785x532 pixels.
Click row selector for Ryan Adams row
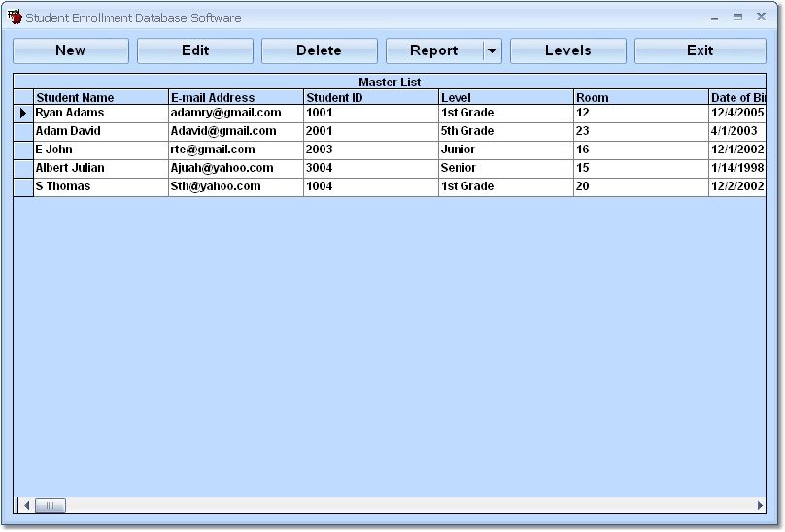(x=23, y=114)
